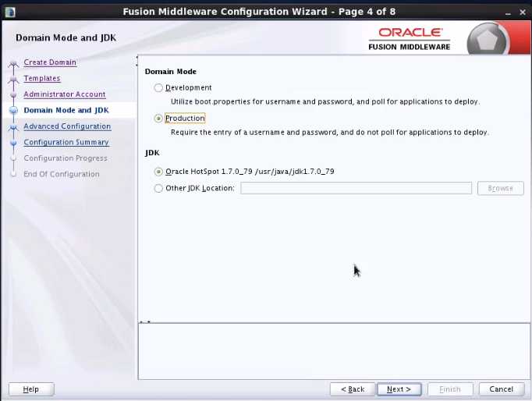Click the Templates step node icon
Screen dimensions: 532x401
point(13,79)
